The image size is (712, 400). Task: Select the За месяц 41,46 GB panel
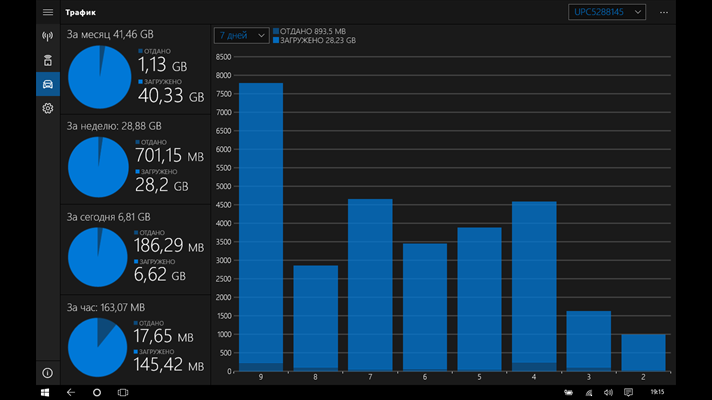click(135, 69)
